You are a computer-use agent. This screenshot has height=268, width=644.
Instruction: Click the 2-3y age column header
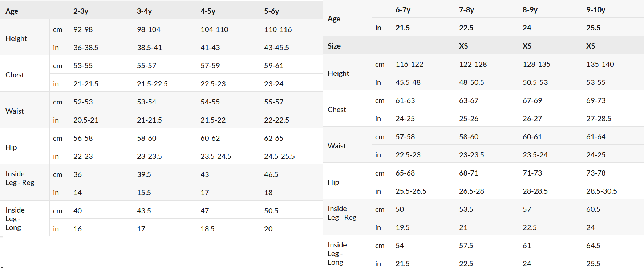pyautogui.click(x=81, y=11)
